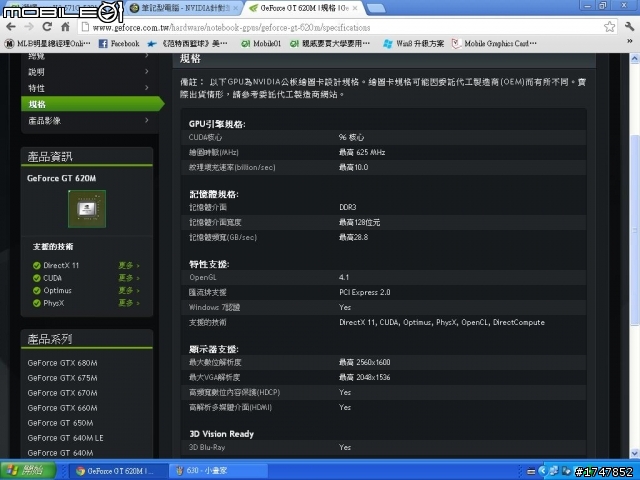Image resolution: width=640 pixels, height=480 pixels.
Task: Open 更多 link for PhysX
Action: [129, 303]
